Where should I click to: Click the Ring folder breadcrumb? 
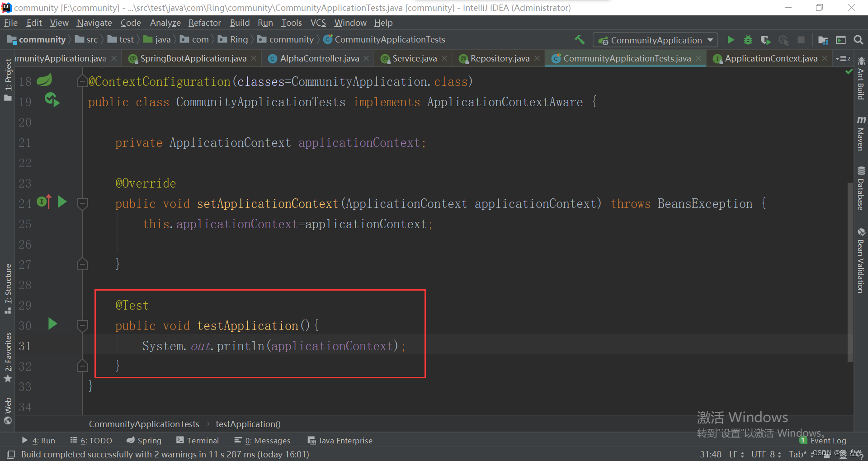(x=233, y=40)
